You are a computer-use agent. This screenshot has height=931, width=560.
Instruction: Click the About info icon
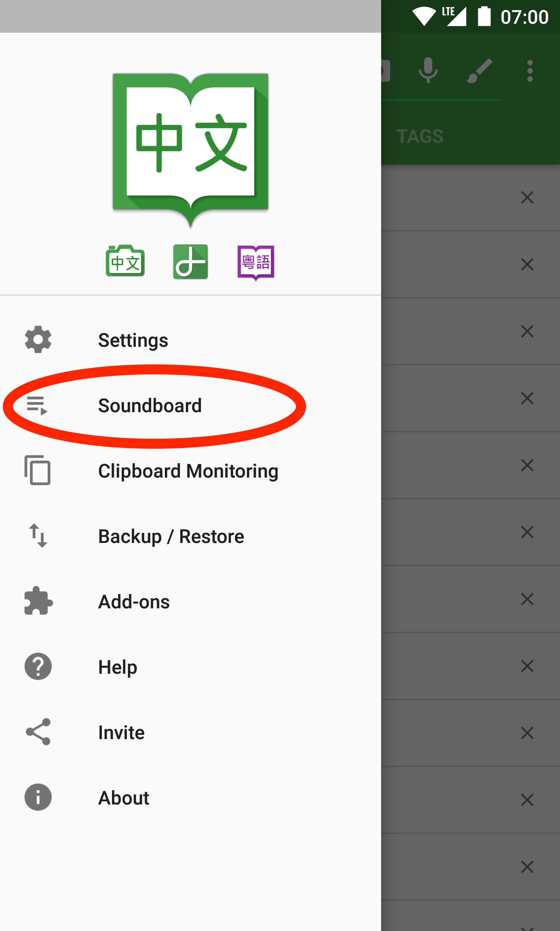pyautogui.click(x=38, y=797)
